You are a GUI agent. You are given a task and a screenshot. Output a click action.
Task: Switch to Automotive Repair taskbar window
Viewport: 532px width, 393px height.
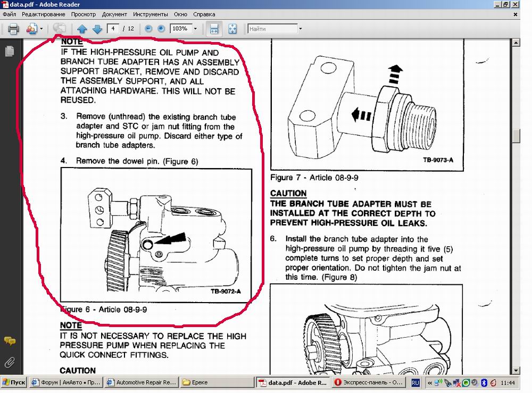click(141, 382)
